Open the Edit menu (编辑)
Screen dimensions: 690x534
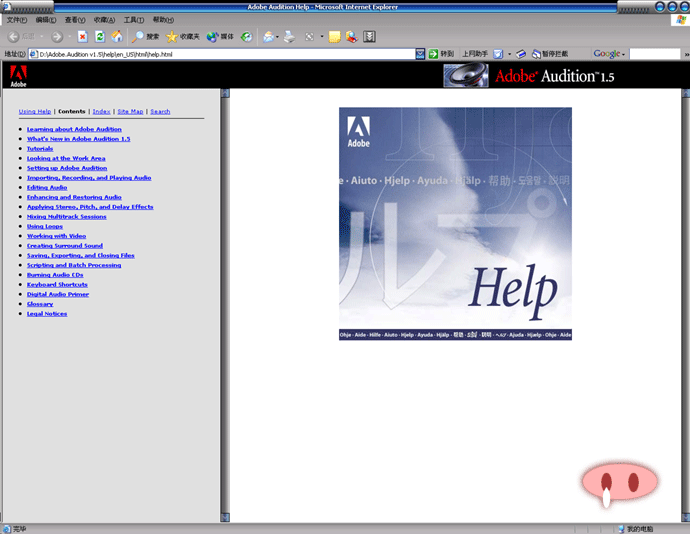[45, 20]
